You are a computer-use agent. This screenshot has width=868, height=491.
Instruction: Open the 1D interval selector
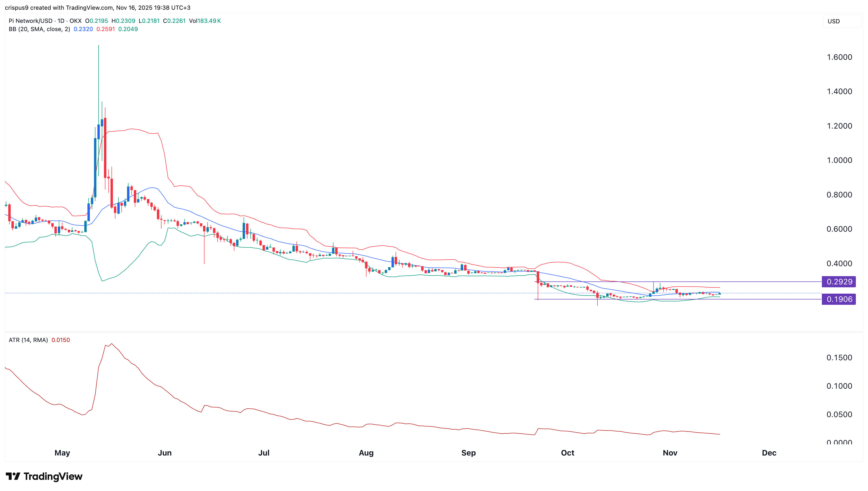pyautogui.click(x=61, y=21)
